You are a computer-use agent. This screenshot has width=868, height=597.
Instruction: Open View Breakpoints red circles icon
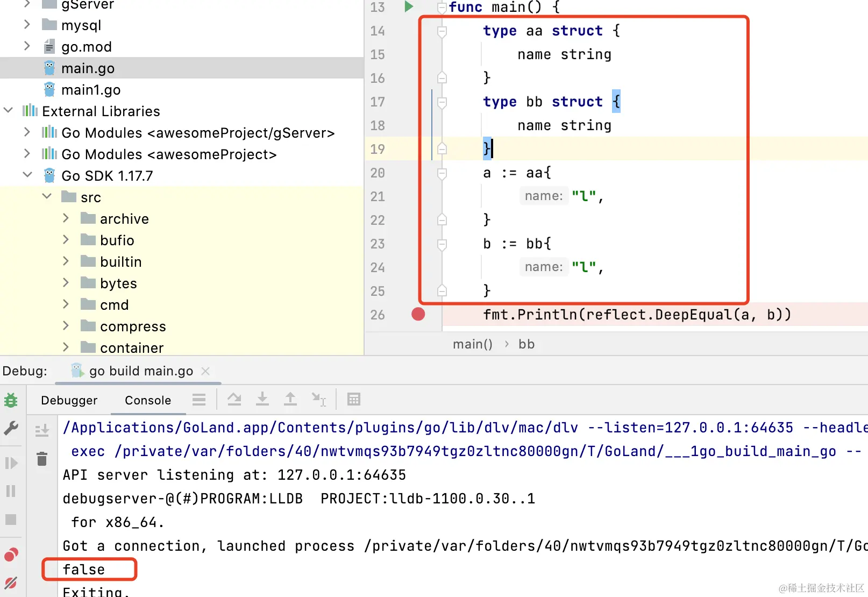tap(11, 555)
